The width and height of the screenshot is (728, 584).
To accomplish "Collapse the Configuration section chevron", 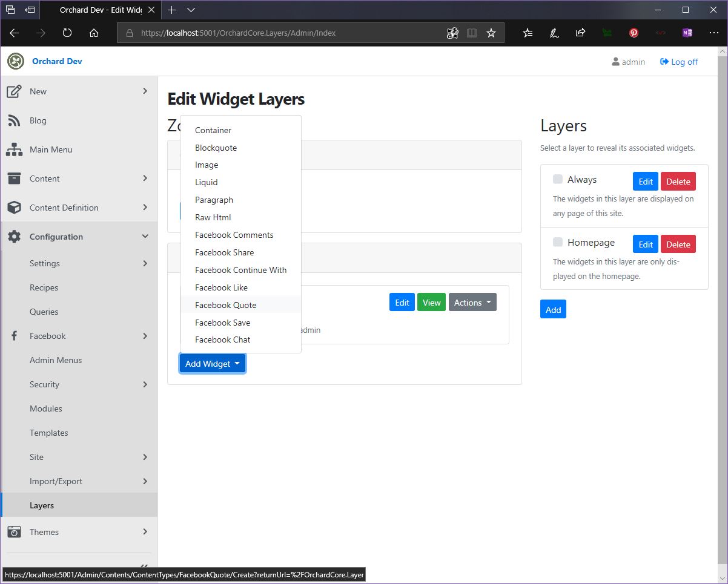I will coord(145,237).
